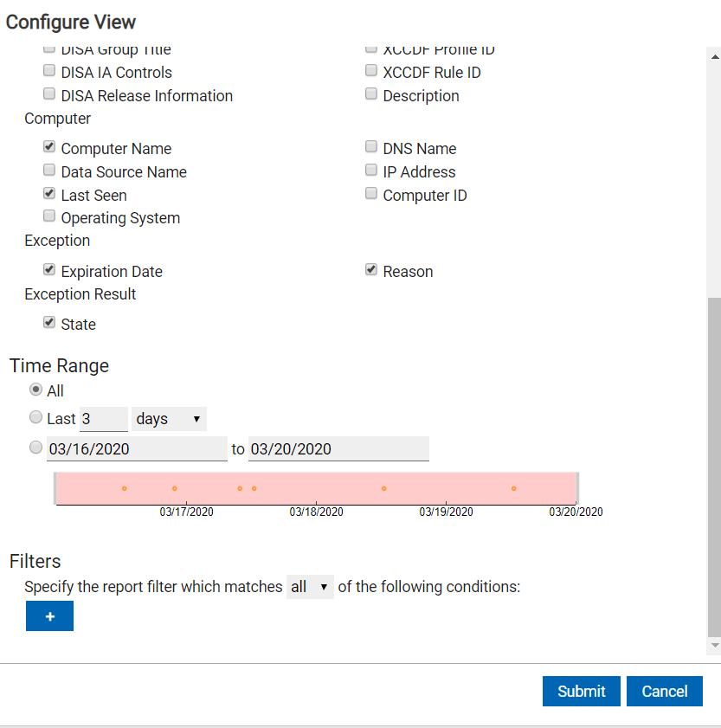721x728 pixels.
Task: Submit the view configuration
Action: coord(581,691)
